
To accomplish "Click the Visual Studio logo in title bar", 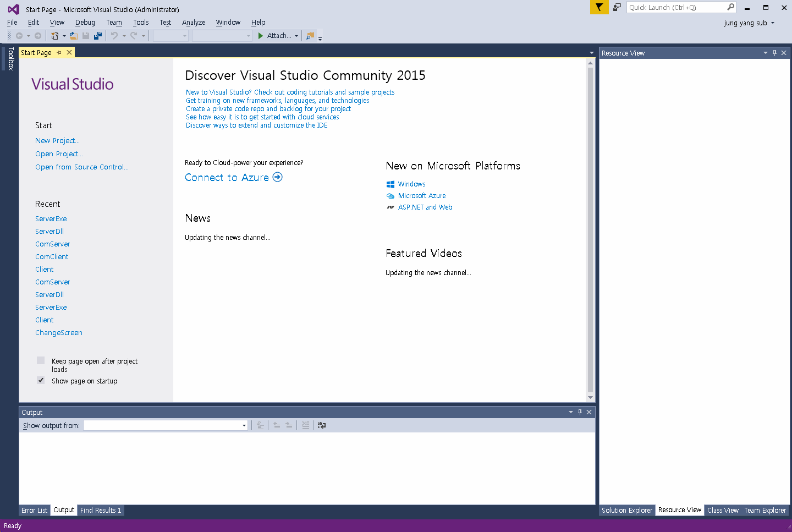I will point(13,9).
